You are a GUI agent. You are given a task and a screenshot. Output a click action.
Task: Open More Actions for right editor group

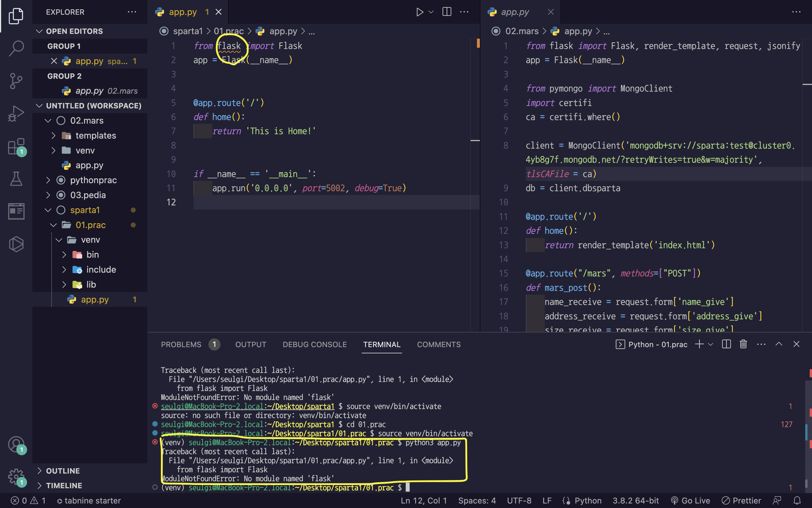click(796, 12)
